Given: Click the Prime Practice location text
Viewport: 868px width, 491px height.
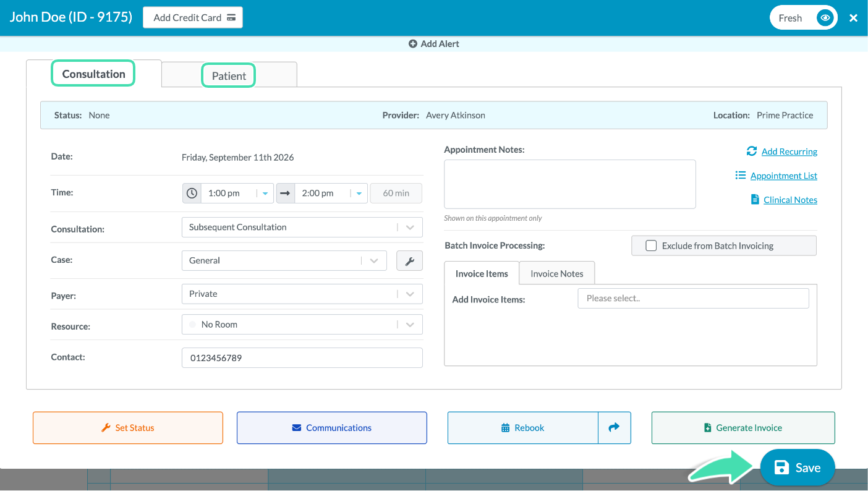Looking at the screenshot, I should point(785,115).
